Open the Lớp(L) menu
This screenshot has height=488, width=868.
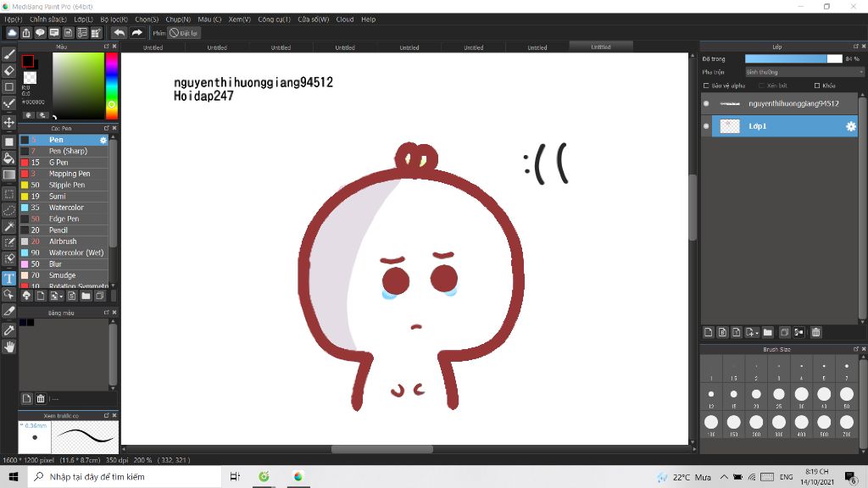point(84,19)
